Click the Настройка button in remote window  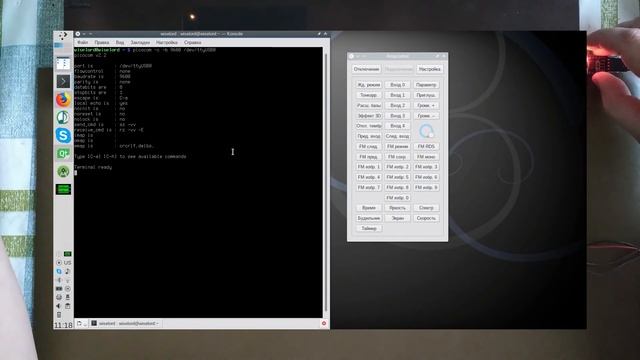point(429,69)
